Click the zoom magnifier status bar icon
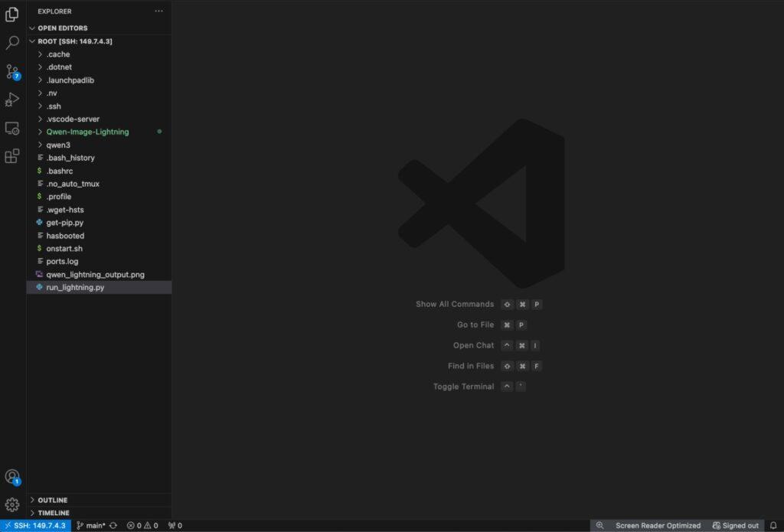The width and height of the screenshot is (784, 532). [599, 526]
